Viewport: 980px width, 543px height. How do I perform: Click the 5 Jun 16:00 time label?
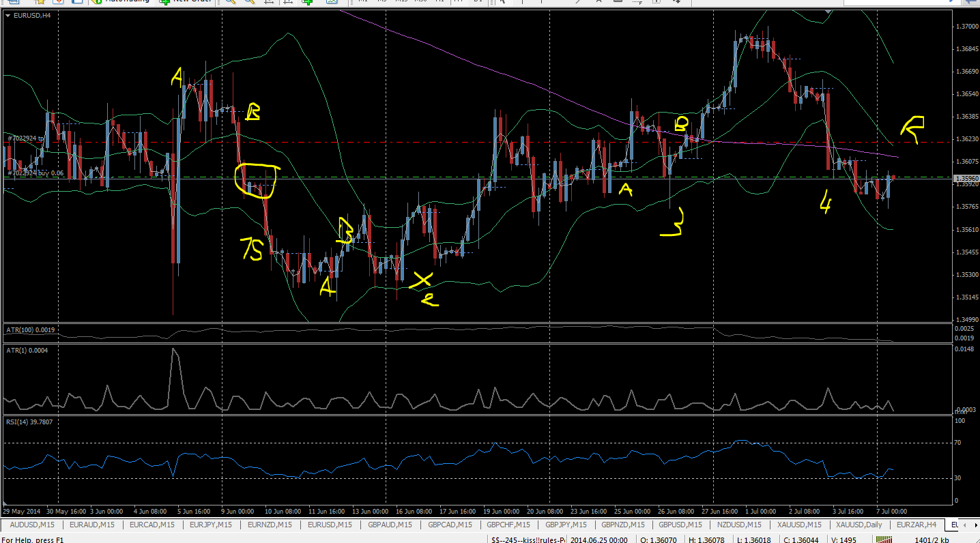coord(193,511)
